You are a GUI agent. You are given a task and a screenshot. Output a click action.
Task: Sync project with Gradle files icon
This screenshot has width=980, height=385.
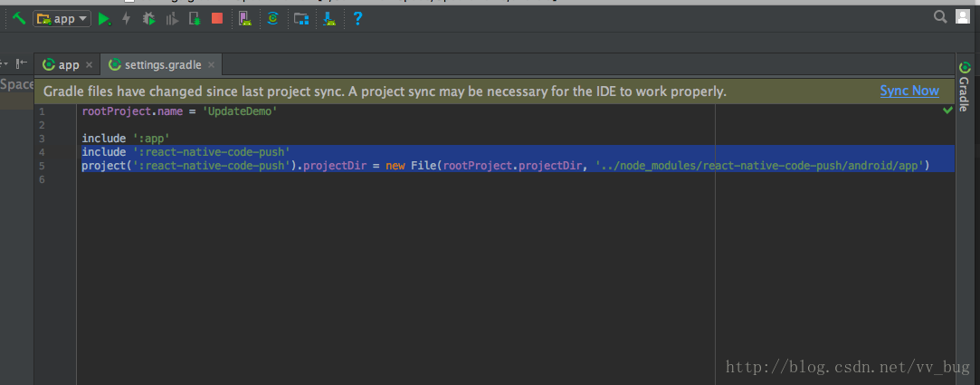coord(272,19)
